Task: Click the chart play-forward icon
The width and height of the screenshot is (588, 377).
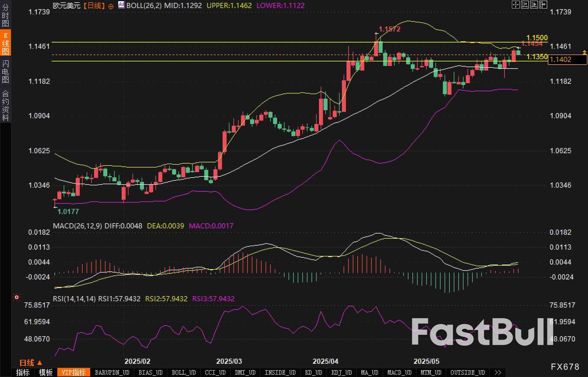Action: [x=534, y=5]
